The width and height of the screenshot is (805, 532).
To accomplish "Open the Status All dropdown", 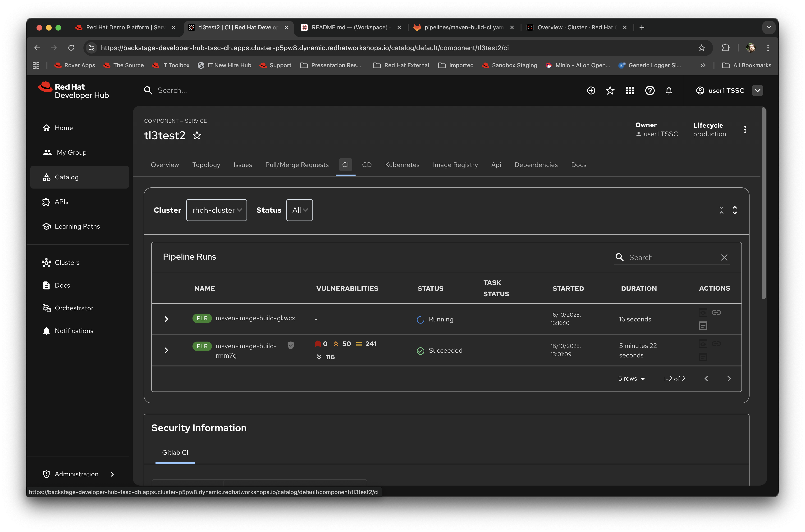I will click(x=299, y=210).
